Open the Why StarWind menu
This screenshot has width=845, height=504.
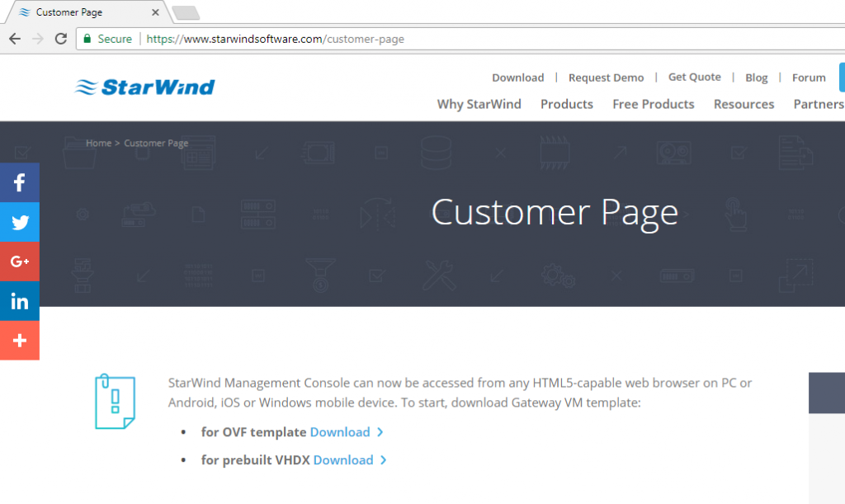click(479, 104)
